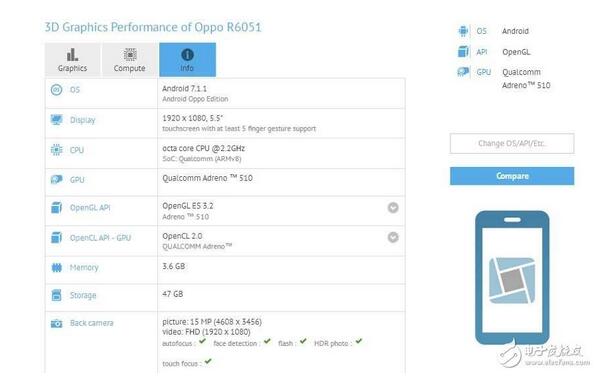Click the OpenGL API row icon
The image size is (603, 381).
[x=57, y=208]
